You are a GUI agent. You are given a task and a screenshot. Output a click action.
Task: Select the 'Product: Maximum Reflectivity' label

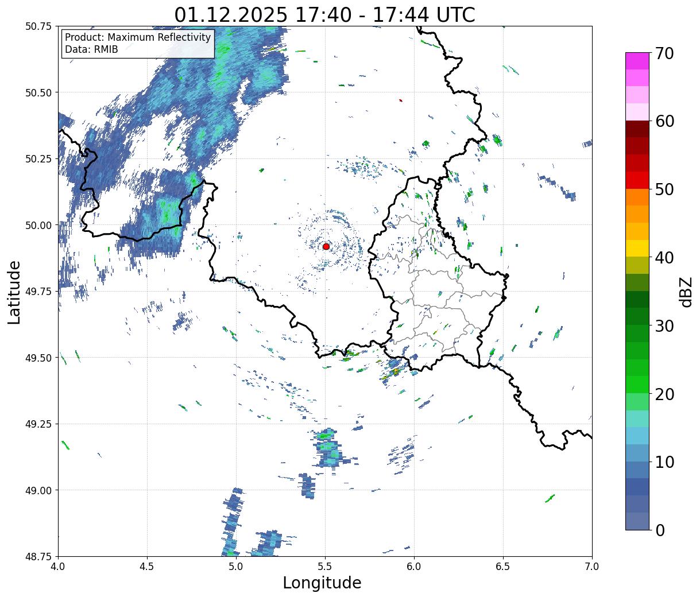138,37
